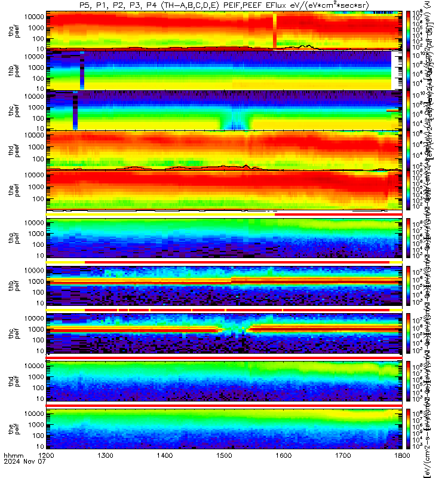Click the thb peif spectrogram panel

pyautogui.click(x=224, y=286)
